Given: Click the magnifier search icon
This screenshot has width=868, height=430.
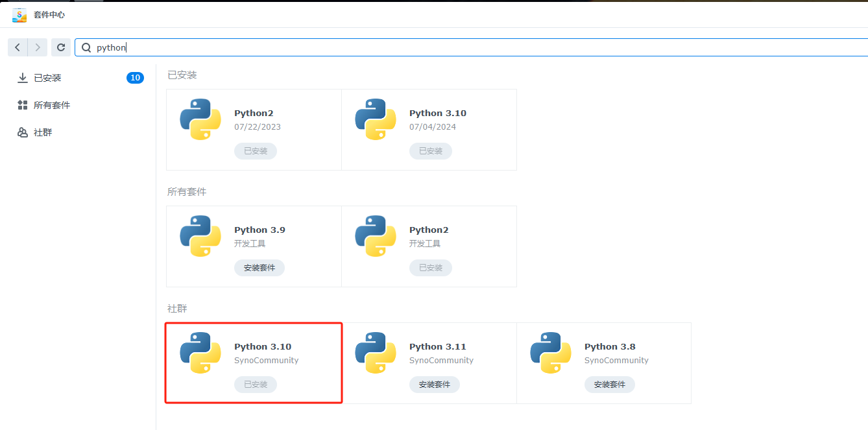Looking at the screenshot, I should 86,47.
